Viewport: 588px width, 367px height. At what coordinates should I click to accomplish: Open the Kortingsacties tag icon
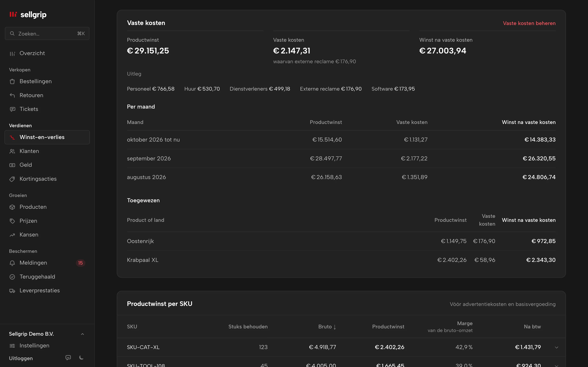[12, 179]
